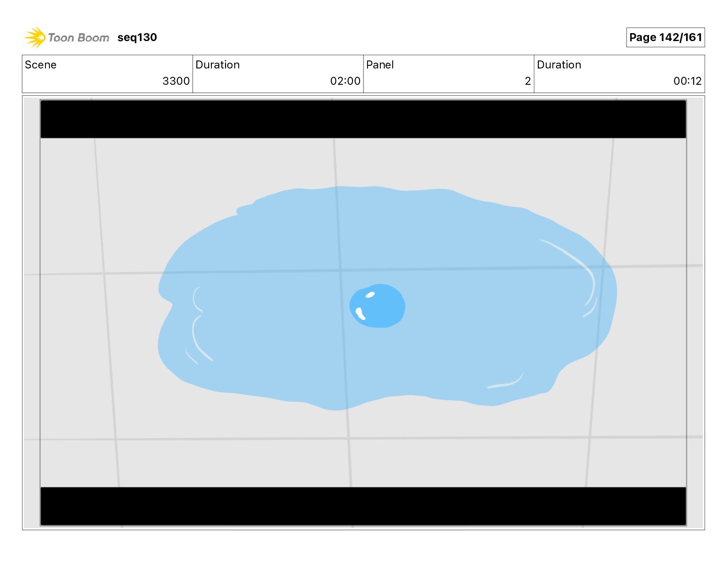Click the scene number 3300
728x563 pixels.
176,81
